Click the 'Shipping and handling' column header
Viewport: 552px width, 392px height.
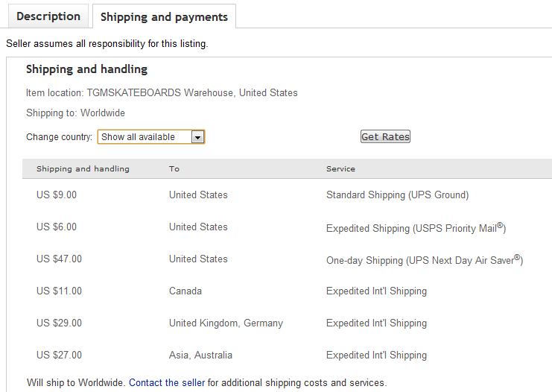tap(83, 169)
